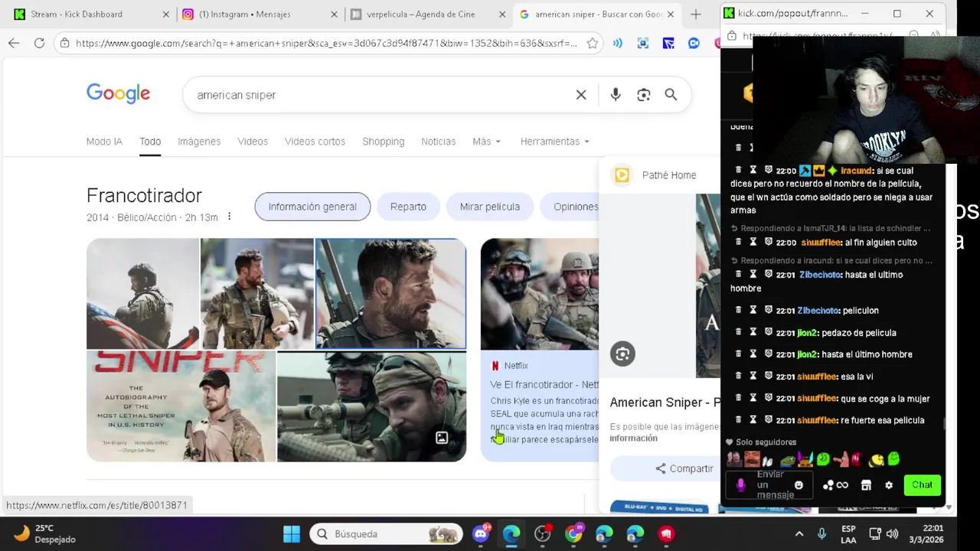980x551 pixels.
Task: Open the three-dot menu beside Francotirador
Action: 229,217
